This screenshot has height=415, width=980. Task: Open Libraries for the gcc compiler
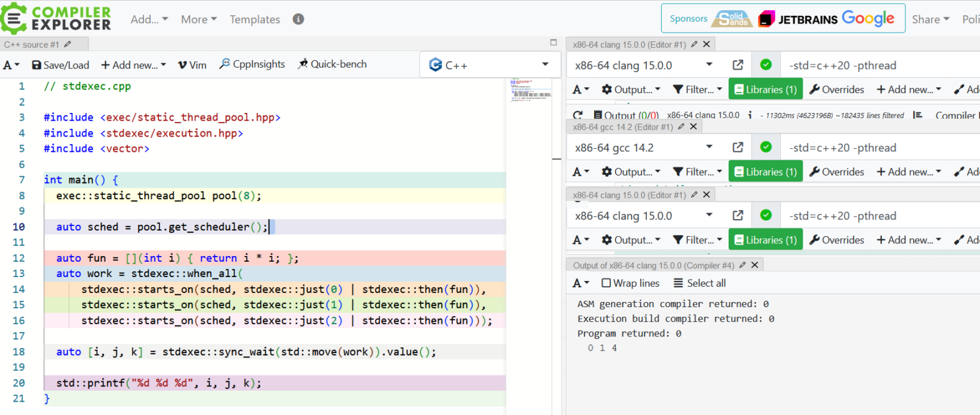pyautogui.click(x=765, y=170)
